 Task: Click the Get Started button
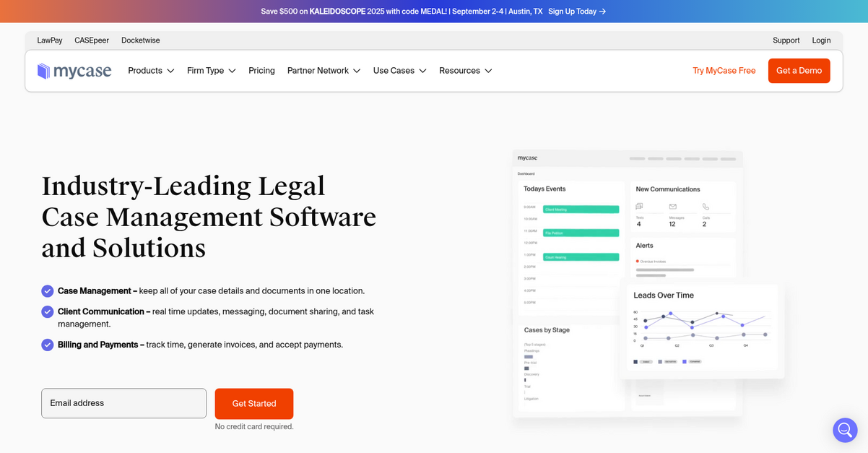click(254, 404)
